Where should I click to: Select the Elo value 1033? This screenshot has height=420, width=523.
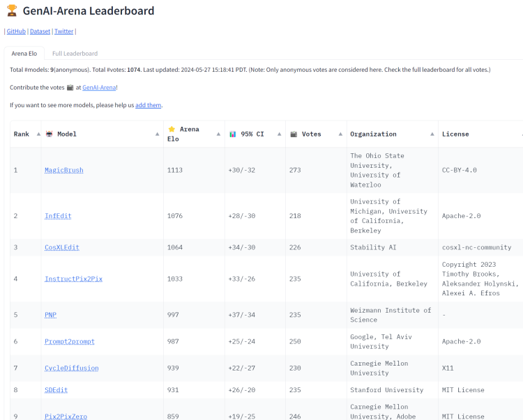[x=175, y=279]
